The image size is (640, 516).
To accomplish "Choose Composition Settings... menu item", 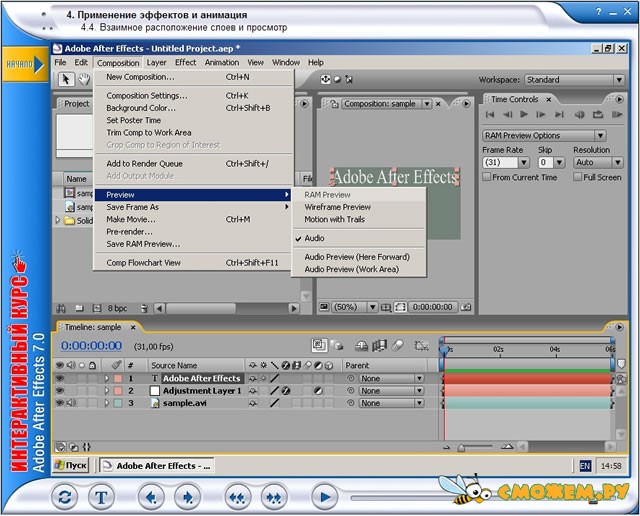I will (x=193, y=96).
